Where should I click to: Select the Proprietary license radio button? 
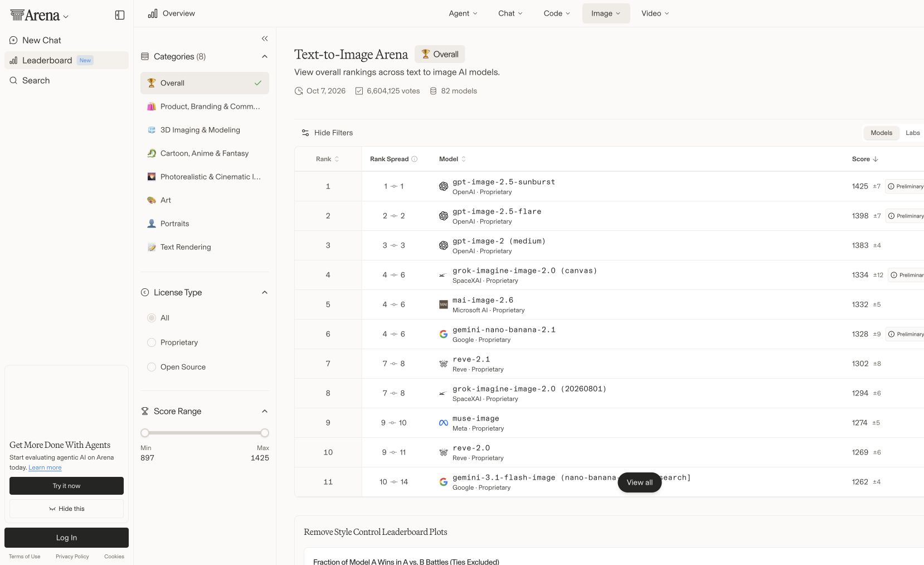152,342
